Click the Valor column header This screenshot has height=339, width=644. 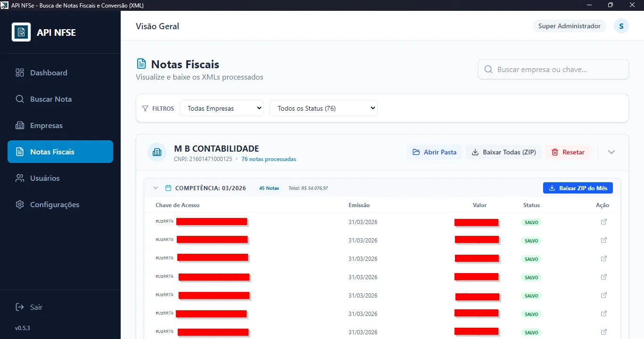click(x=479, y=205)
